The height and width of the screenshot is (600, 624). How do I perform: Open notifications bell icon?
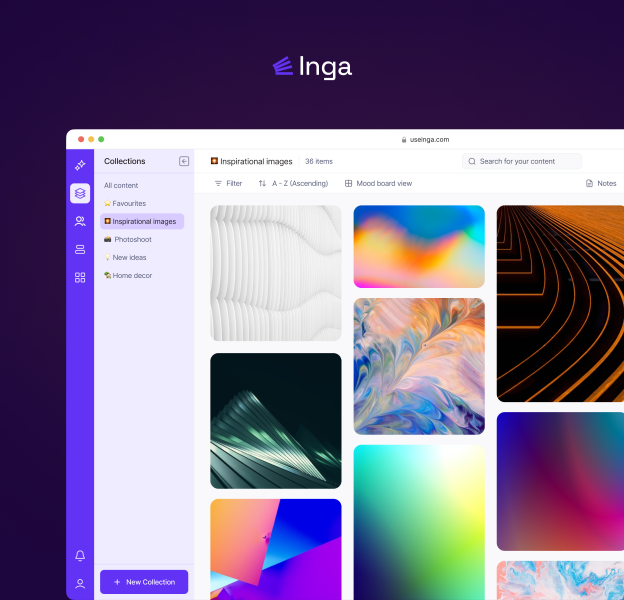80,555
